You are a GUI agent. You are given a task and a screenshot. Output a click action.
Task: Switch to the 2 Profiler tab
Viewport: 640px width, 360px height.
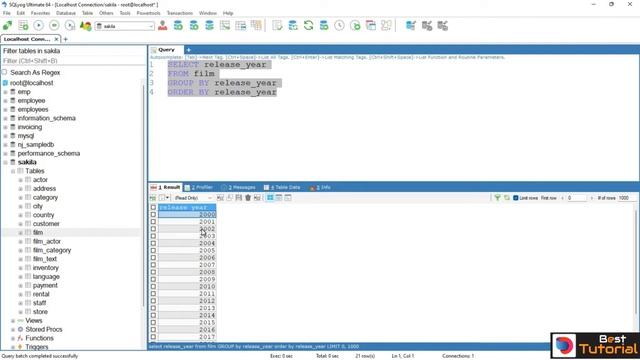tap(199, 187)
